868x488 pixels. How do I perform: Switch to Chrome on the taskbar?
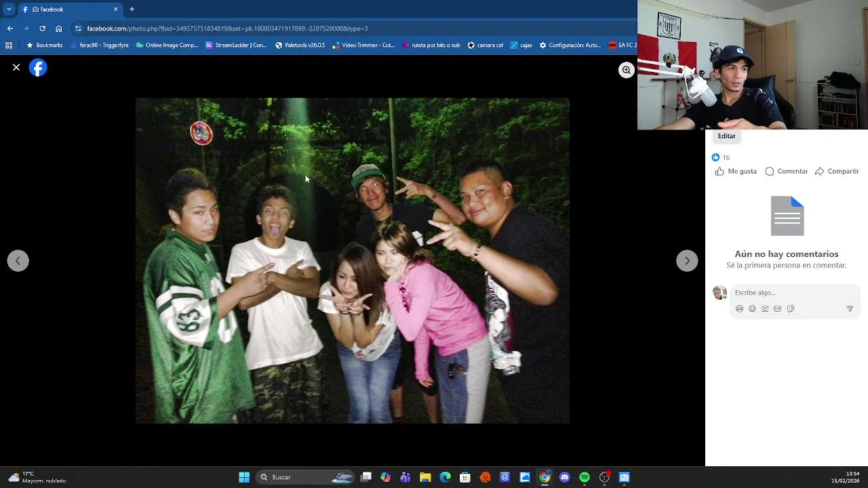tap(545, 477)
